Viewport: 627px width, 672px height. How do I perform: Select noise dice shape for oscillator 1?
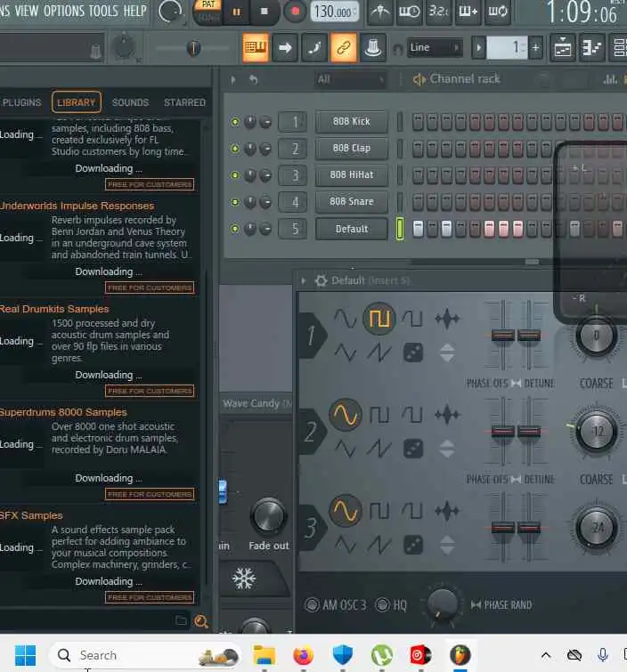click(413, 352)
